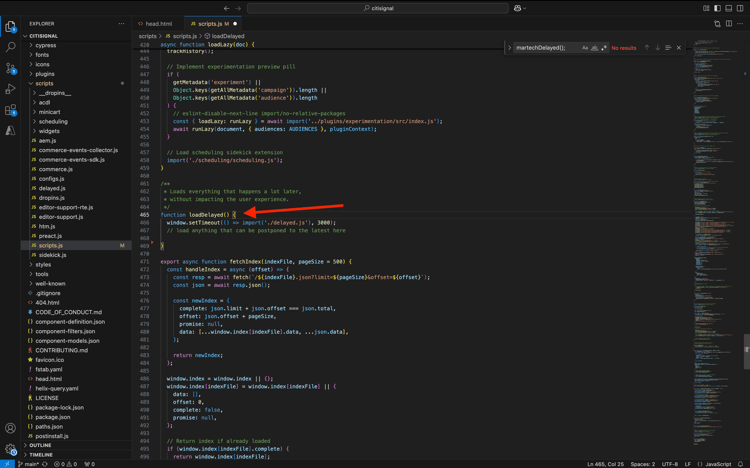
Task: Open the Extensions view
Action: tap(11, 110)
